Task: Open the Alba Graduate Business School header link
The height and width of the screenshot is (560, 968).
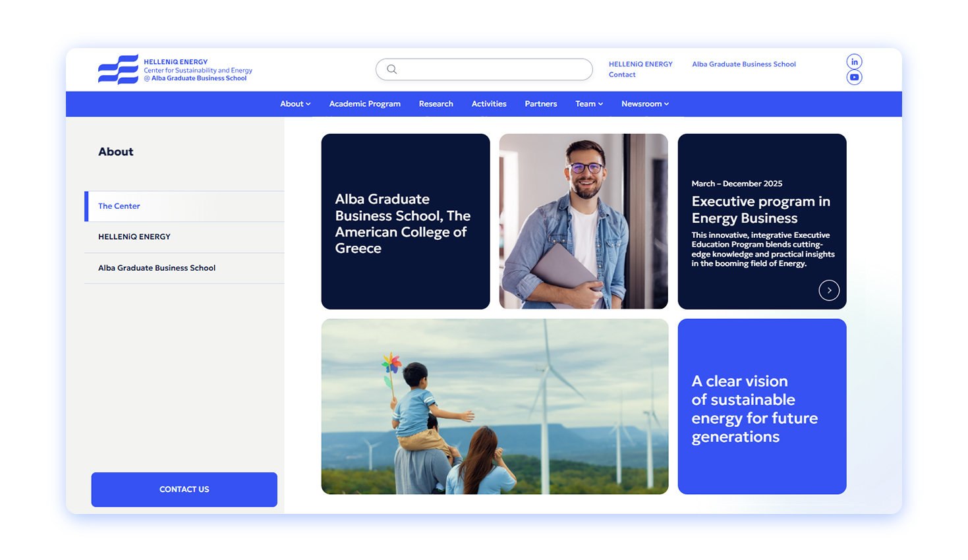Action: coord(743,64)
